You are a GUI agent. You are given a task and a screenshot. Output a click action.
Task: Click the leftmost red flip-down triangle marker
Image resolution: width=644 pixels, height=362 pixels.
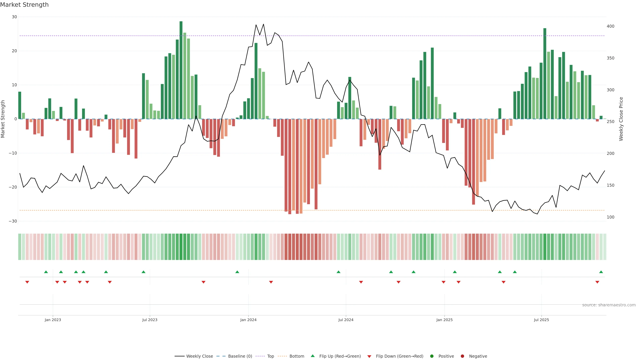tap(27, 282)
